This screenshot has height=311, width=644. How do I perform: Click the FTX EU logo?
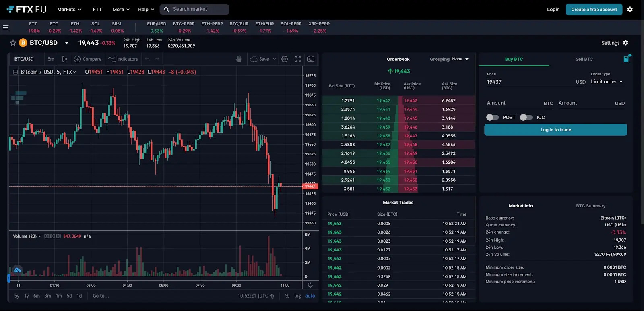pyautogui.click(x=27, y=9)
